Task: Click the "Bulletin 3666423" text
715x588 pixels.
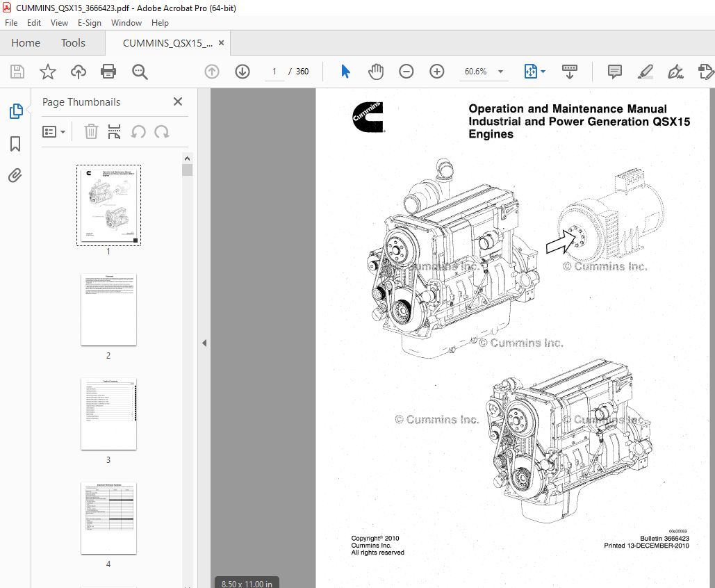Action: [x=664, y=538]
